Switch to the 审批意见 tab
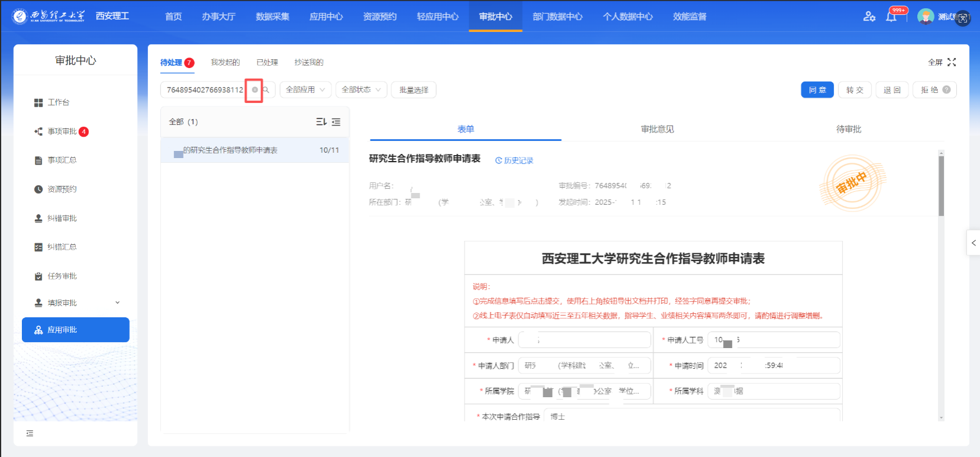980x457 pixels. tap(657, 129)
